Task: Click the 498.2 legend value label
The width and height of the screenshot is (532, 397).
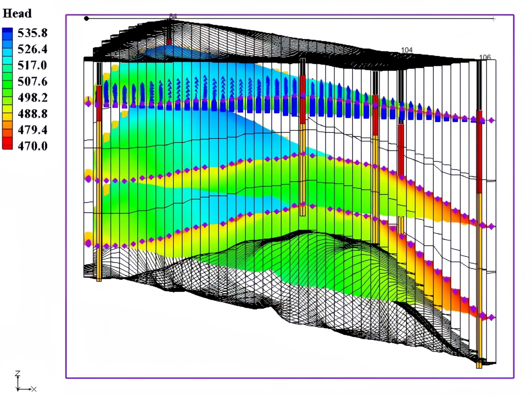Action: (x=32, y=98)
